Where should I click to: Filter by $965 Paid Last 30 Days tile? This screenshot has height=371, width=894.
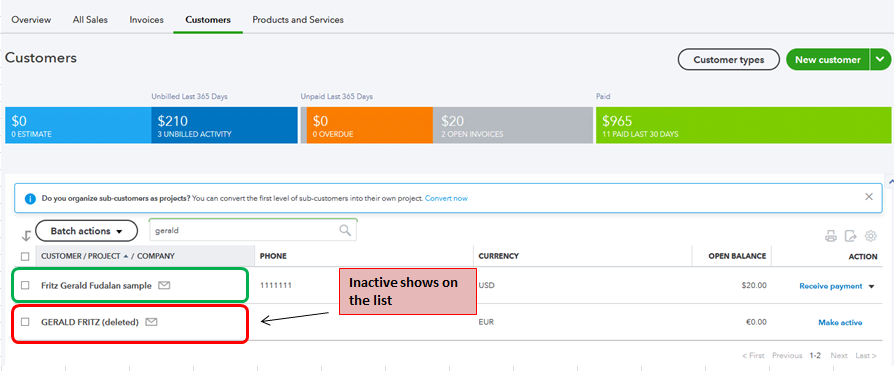pyautogui.click(x=743, y=125)
